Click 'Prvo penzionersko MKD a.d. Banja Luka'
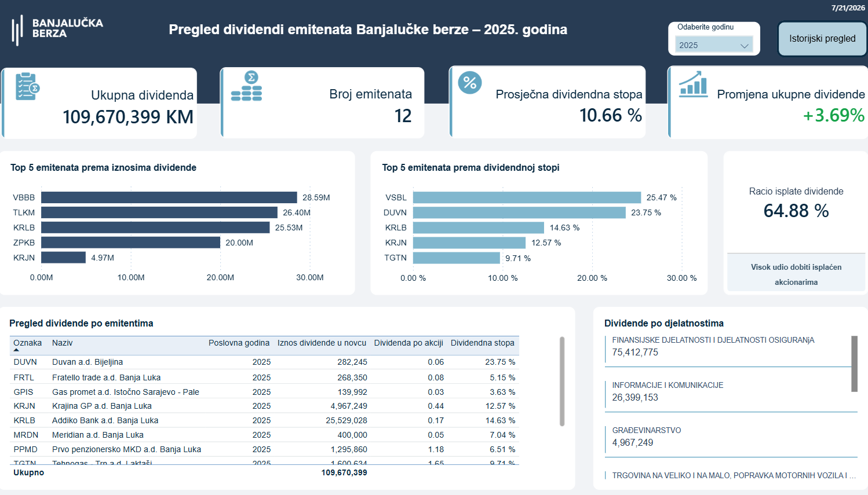 coord(127,449)
